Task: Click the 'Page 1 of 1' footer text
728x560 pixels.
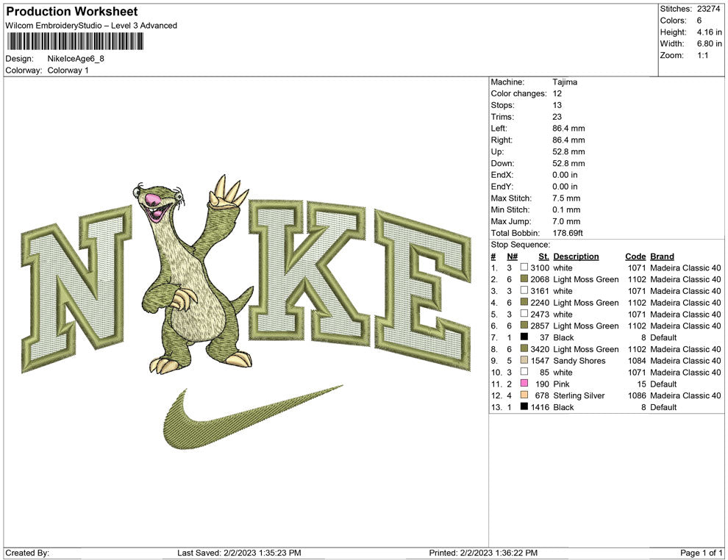Action: (701, 553)
